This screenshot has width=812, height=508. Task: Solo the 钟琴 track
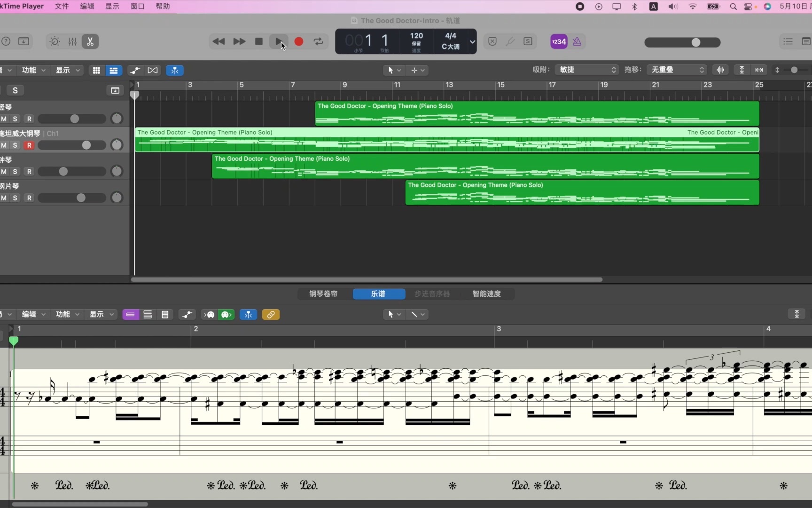(x=15, y=172)
